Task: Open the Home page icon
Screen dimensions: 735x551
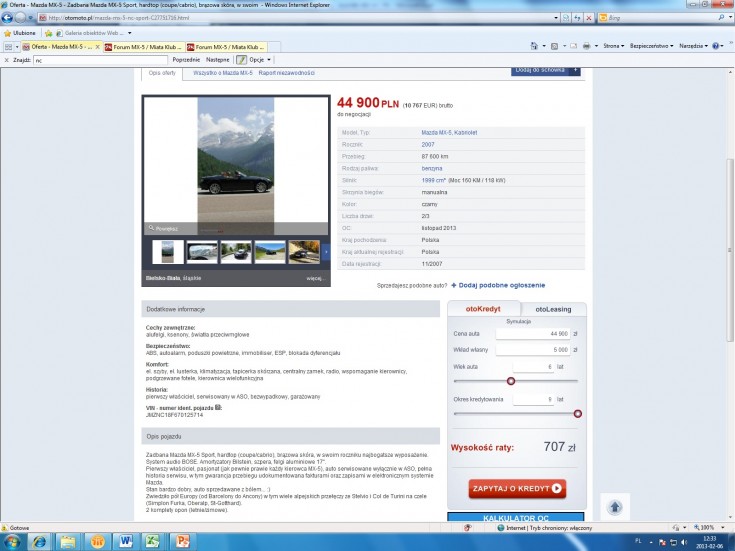Action: point(534,46)
